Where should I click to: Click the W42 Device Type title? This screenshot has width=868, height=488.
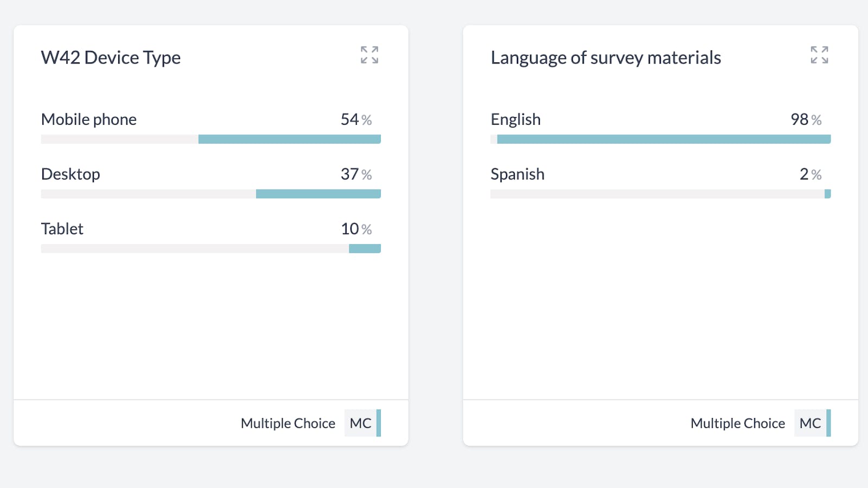(x=111, y=57)
